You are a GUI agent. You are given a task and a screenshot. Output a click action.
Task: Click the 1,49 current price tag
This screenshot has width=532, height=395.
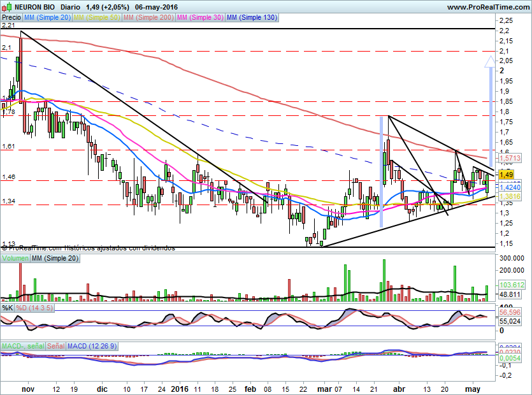(507, 175)
